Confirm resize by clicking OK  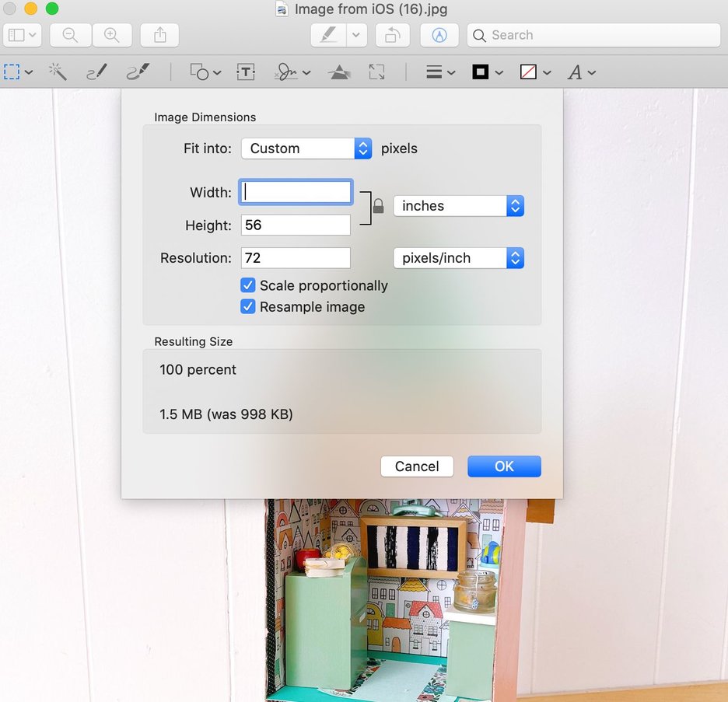504,466
